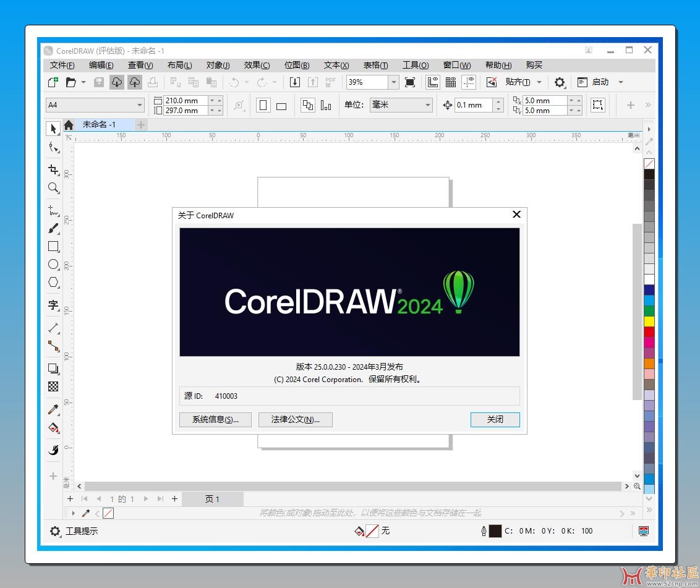The height and width of the screenshot is (588, 700).
Task: Pick the green color swatch in palette
Action: (649, 311)
